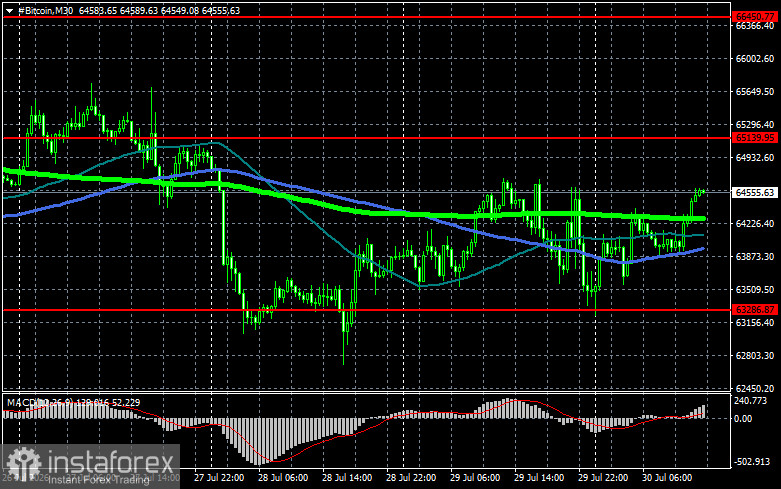Viewport: 781px width, 489px height.
Task: Click the 29 Jul 14:00 time label
Action: 539,478
